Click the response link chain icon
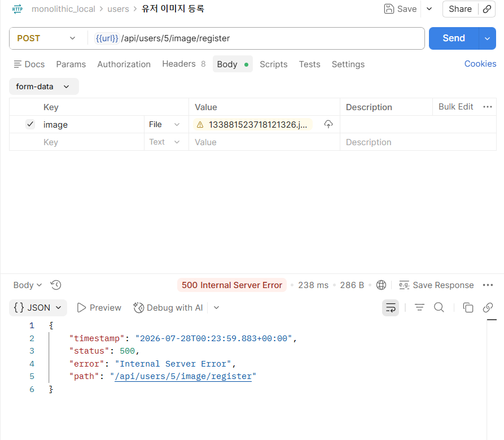This screenshot has height=440, width=504. 488,308
